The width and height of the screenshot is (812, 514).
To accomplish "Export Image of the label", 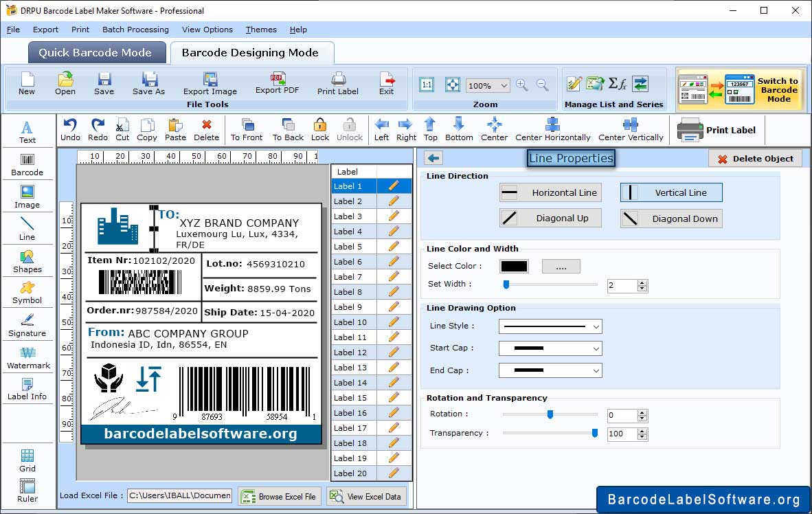I will point(210,84).
